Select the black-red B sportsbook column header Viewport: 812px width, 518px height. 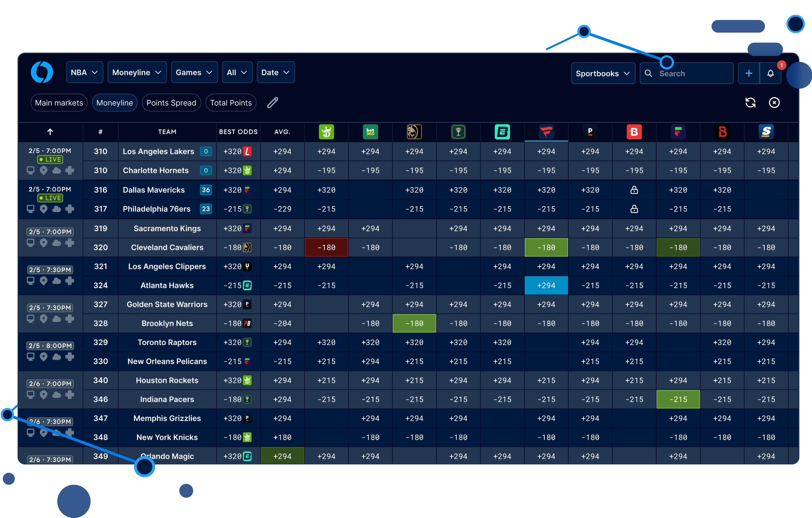[x=722, y=132]
